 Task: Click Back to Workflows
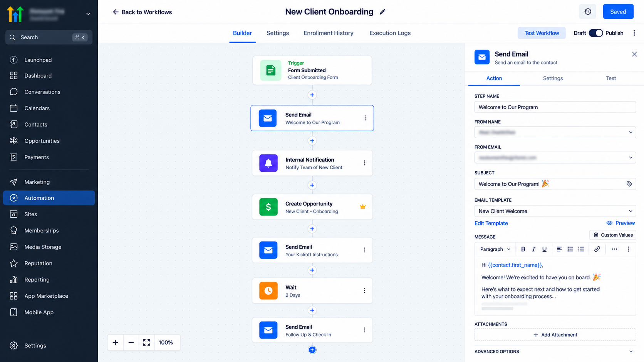(x=142, y=12)
